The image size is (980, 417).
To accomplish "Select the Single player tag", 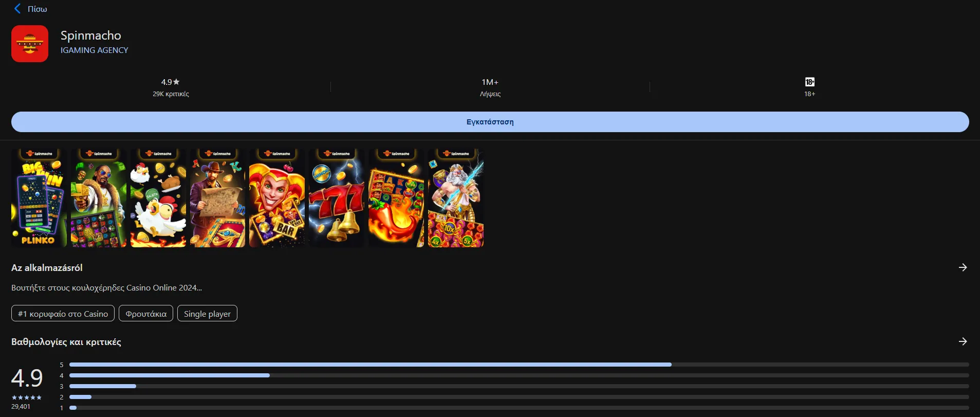I will pyautogui.click(x=207, y=314).
